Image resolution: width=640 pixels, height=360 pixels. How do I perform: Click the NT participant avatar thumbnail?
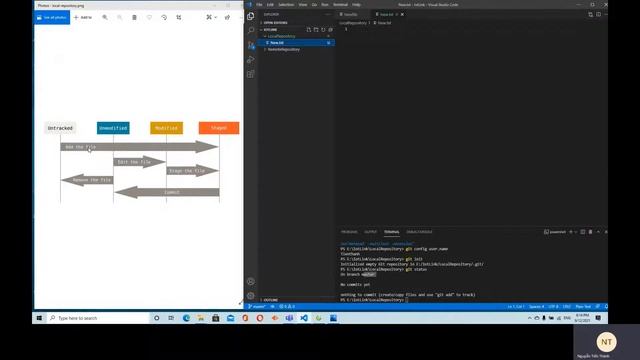[x=607, y=342]
